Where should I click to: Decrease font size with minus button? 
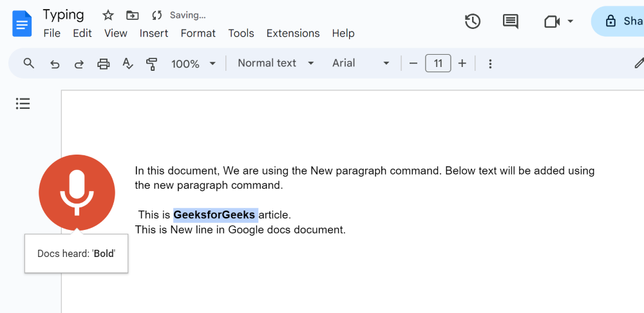click(413, 63)
